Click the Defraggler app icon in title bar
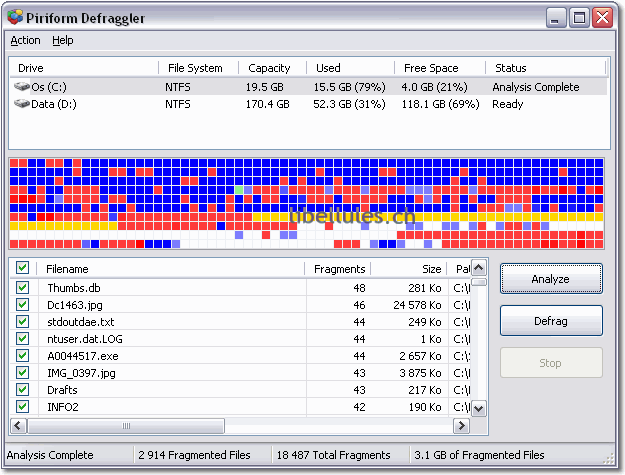625x475 pixels. tap(16, 17)
